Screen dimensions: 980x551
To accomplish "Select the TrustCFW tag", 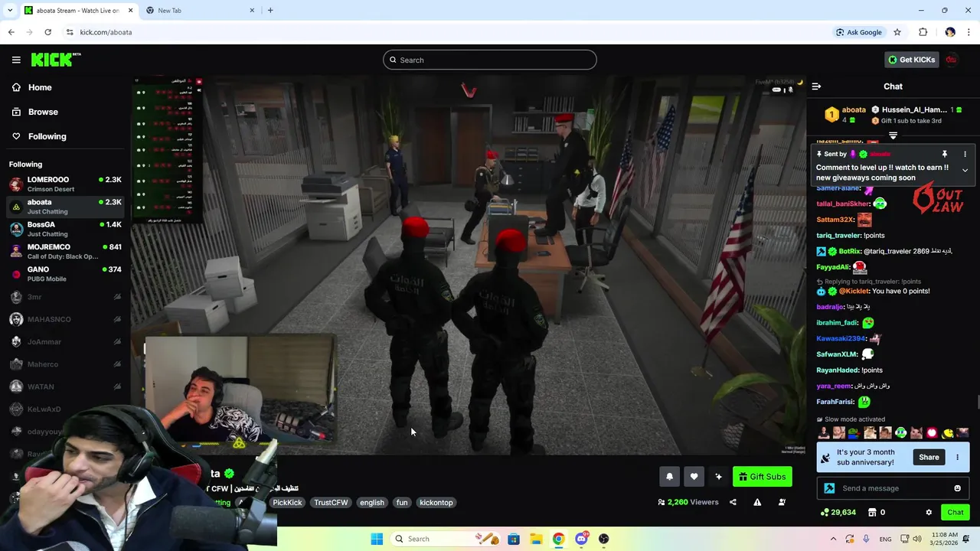I will click(x=331, y=503).
